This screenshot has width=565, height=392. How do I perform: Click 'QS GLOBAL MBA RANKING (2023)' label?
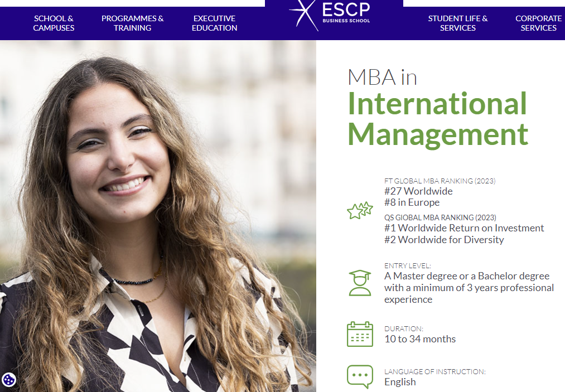pos(440,217)
